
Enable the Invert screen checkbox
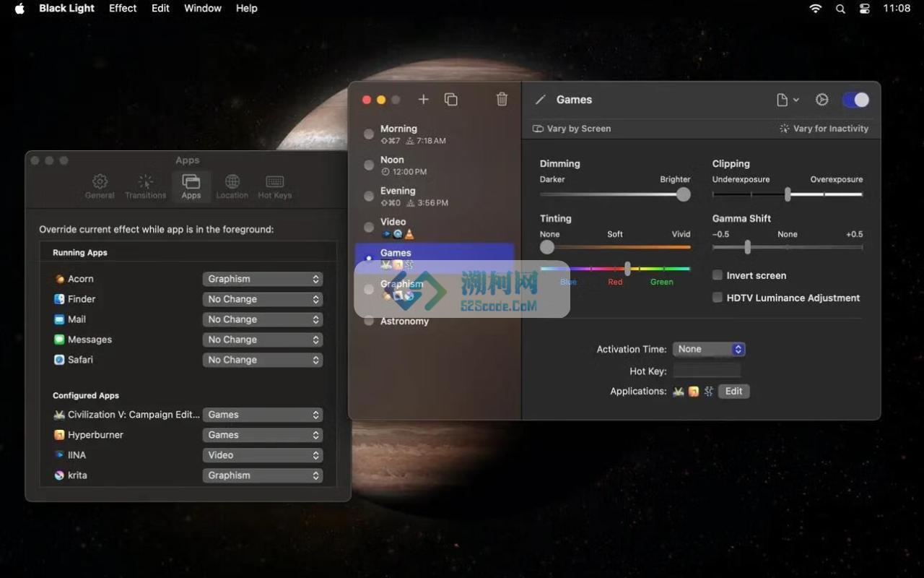718,275
